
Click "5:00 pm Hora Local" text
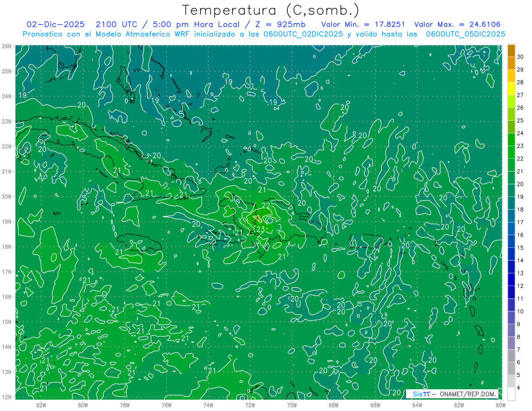tap(196, 24)
